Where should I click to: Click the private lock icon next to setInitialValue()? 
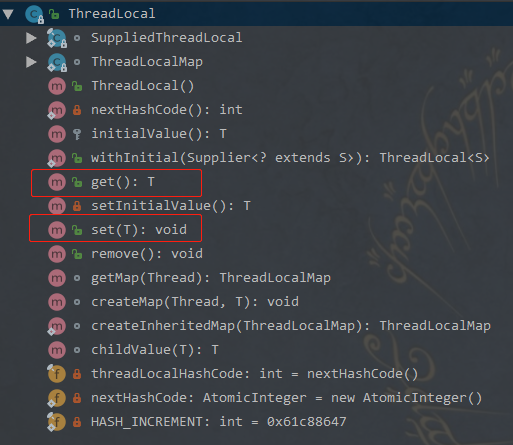coord(77,206)
